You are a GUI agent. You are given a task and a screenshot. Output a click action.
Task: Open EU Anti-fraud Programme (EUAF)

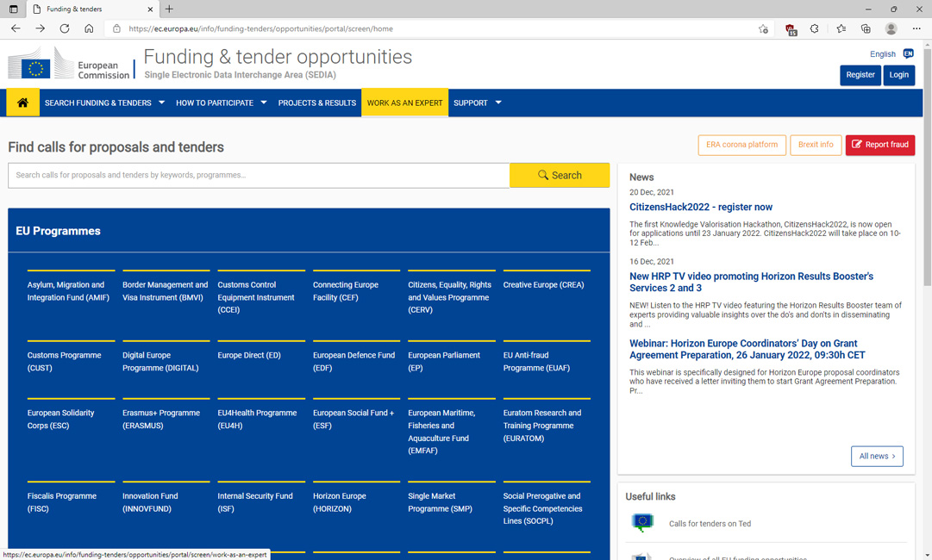tap(536, 362)
